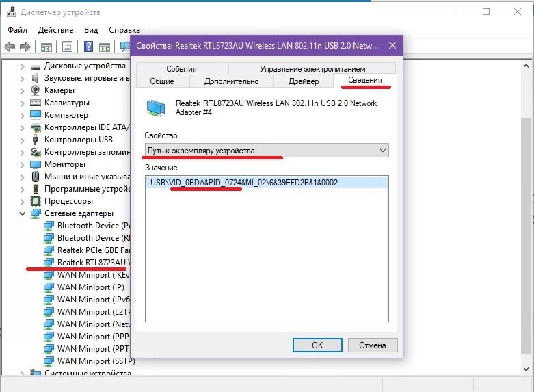Image resolution: width=534 pixels, height=392 pixels.
Task: Click the Properties sheet toolbar icon
Action: [68, 47]
